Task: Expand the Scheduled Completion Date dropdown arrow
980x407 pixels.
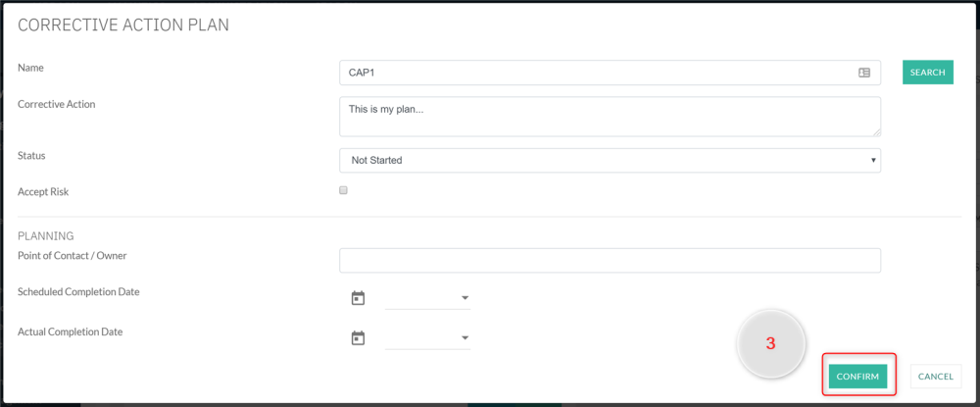Action: tap(465, 298)
